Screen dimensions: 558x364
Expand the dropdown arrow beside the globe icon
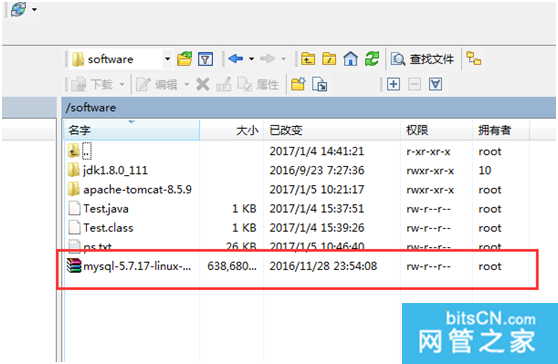[35, 10]
